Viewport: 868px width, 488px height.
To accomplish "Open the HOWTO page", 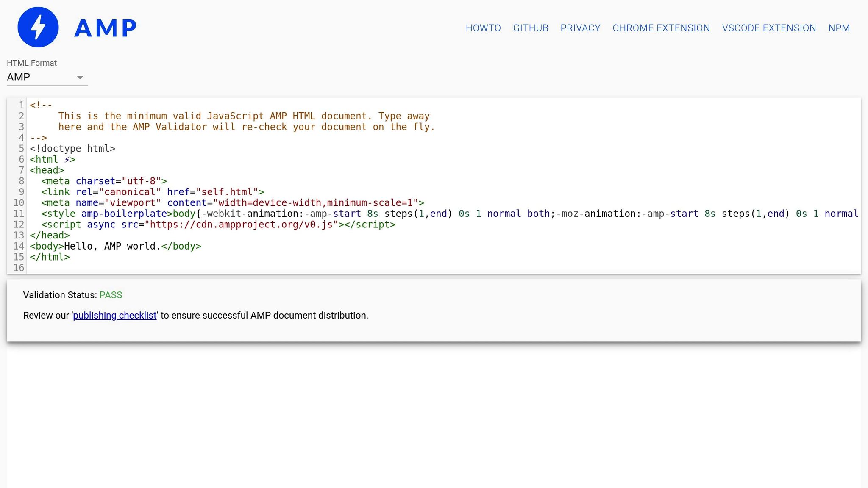I will 483,28.
